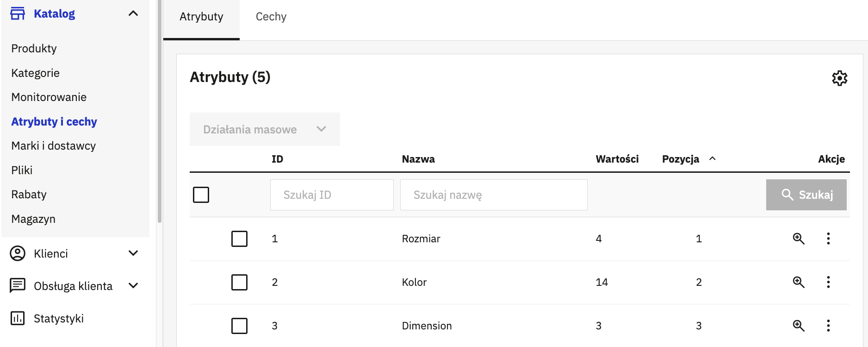Open Marki i dostawcy menu item
Screen dimensions: 868x347
pyautogui.click(x=54, y=146)
